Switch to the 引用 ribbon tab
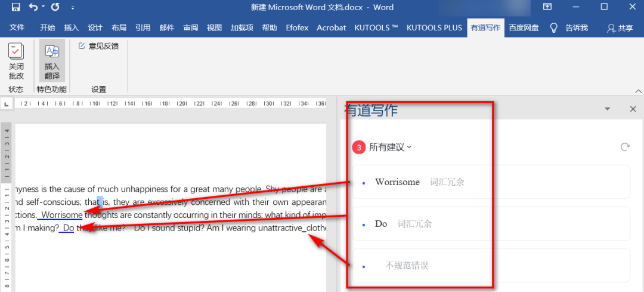 pos(143,27)
